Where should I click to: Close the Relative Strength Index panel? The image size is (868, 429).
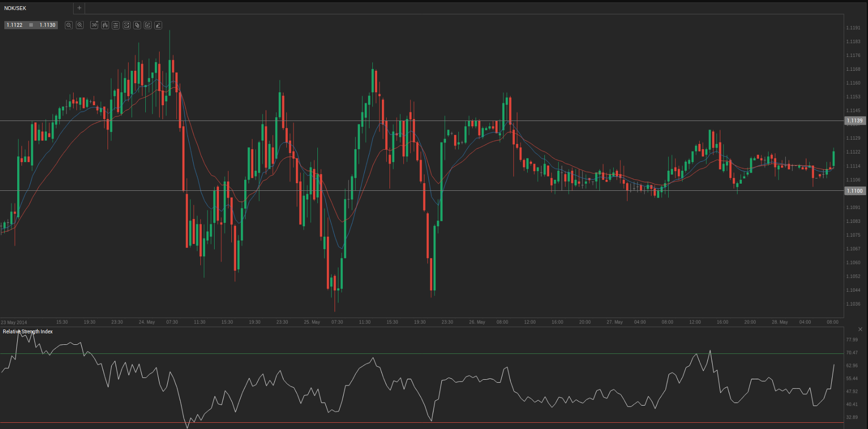860,329
